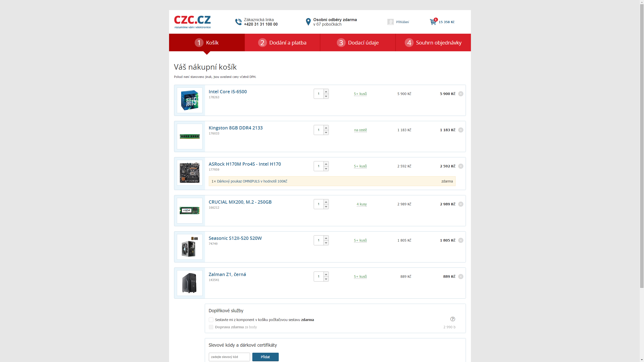644x362 pixels.
Task: Remove Intel Core i5-6500 from cart
Action: (x=461, y=94)
